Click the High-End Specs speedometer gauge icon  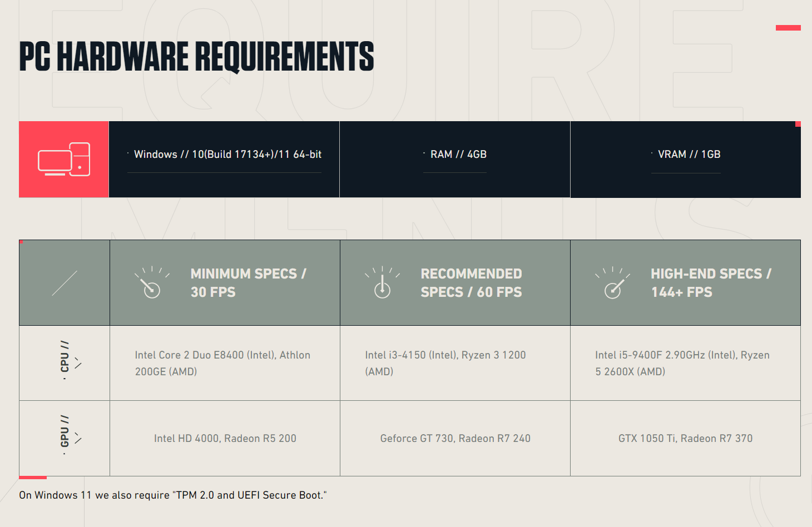pyautogui.click(x=612, y=282)
